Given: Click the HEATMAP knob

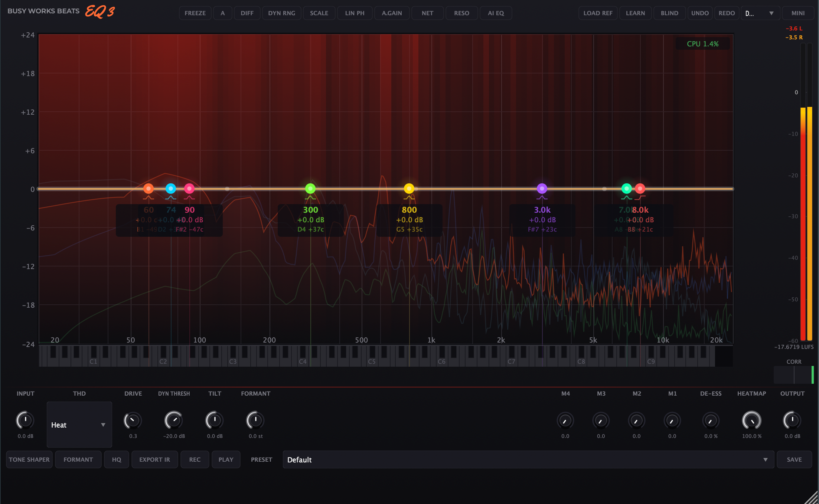Looking at the screenshot, I should [751, 420].
